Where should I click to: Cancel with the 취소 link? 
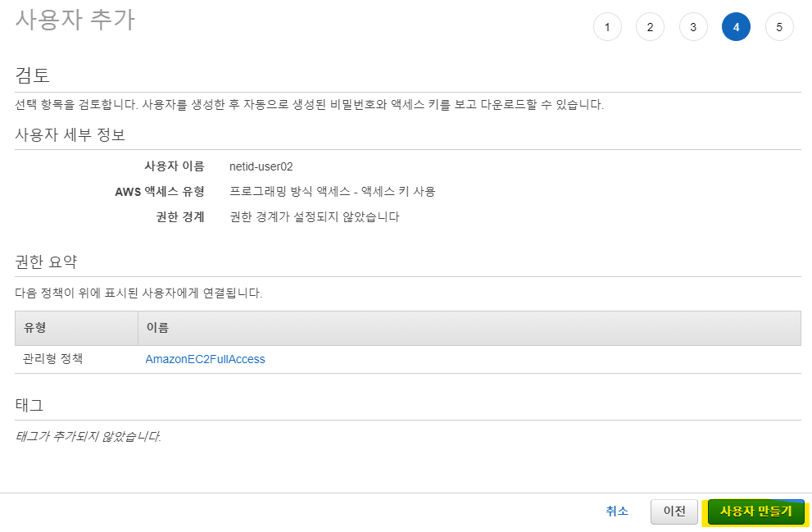coord(617,512)
